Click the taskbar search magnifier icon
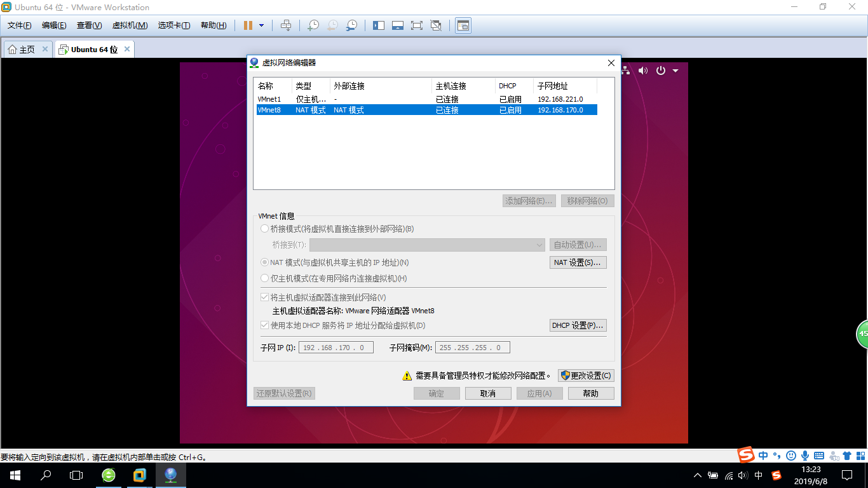 point(46,475)
